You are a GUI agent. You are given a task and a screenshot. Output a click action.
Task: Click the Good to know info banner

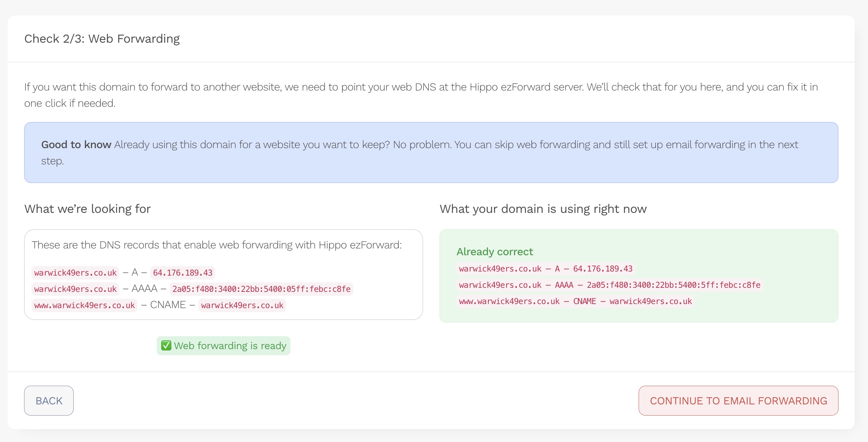431,153
